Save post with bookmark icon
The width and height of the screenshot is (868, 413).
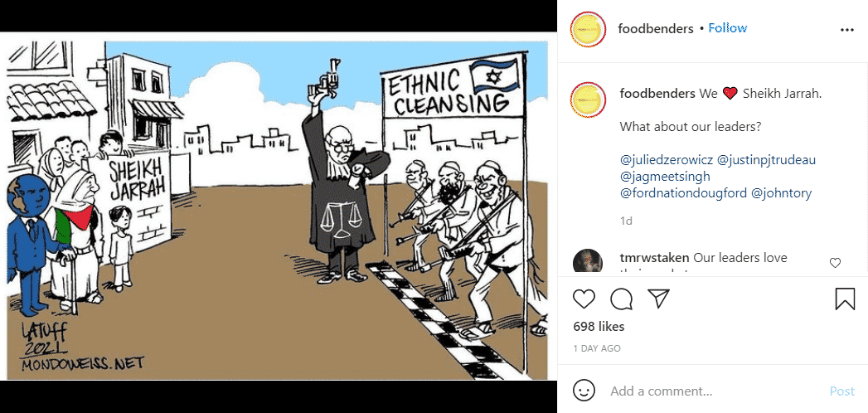pos(845,299)
